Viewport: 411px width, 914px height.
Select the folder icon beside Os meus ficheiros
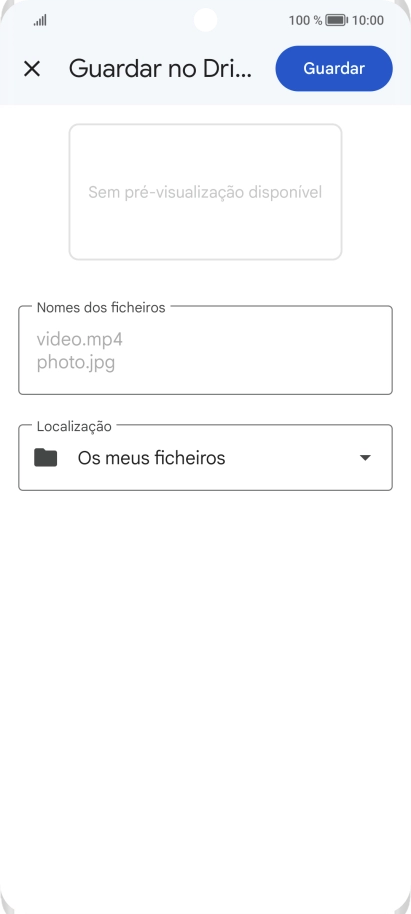tap(45, 458)
